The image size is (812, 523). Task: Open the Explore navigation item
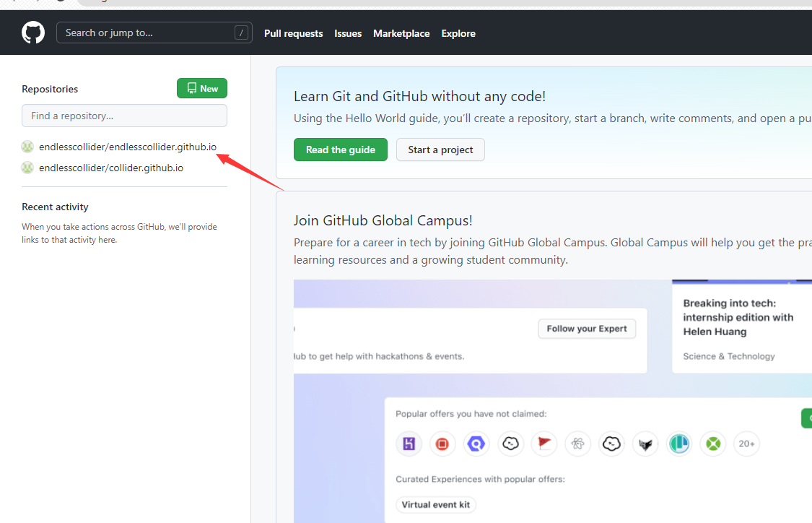point(458,33)
